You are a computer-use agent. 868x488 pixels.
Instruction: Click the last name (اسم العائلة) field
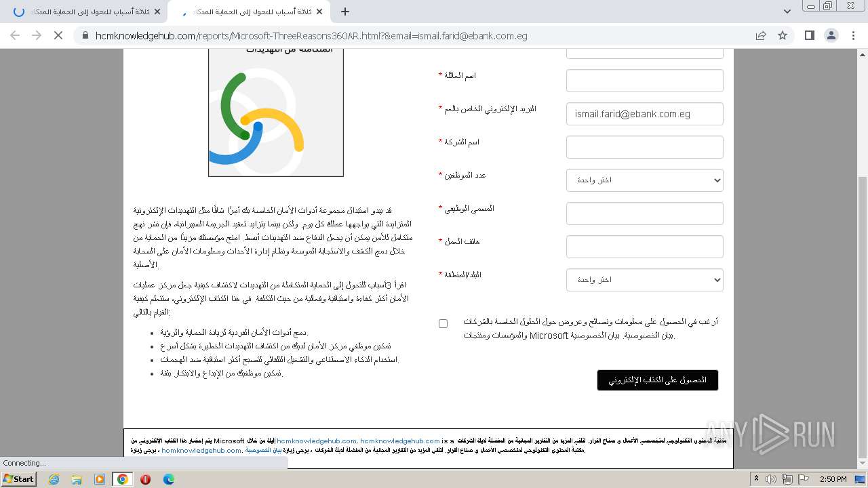645,81
